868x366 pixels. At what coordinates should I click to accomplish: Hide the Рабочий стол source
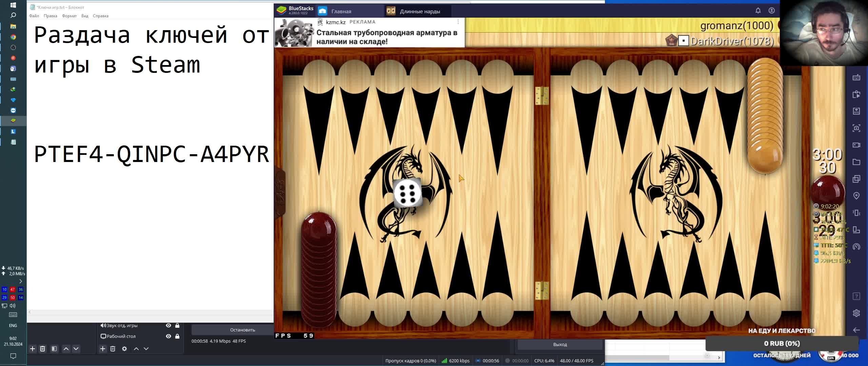point(168,336)
